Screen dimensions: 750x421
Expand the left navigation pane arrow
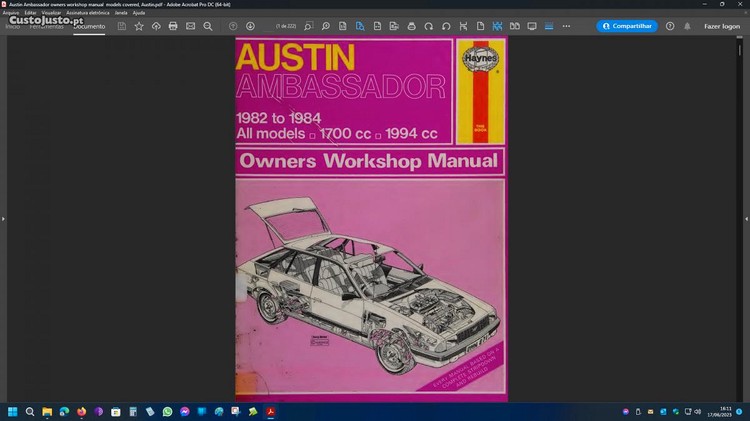pyautogui.click(x=3, y=218)
